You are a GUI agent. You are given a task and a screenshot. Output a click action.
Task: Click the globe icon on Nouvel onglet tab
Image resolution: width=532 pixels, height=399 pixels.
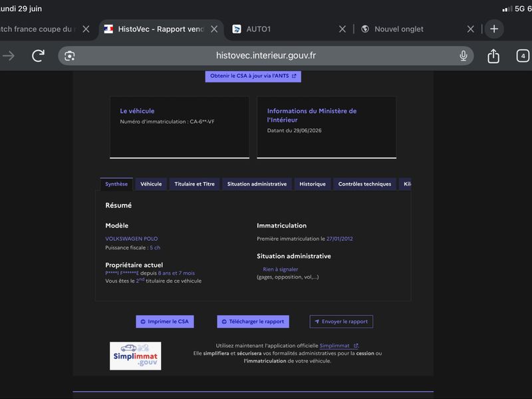(365, 29)
